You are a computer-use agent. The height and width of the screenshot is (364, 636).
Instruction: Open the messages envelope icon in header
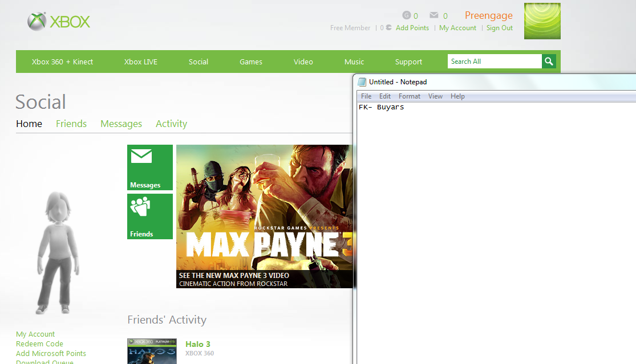click(x=434, y=15)
